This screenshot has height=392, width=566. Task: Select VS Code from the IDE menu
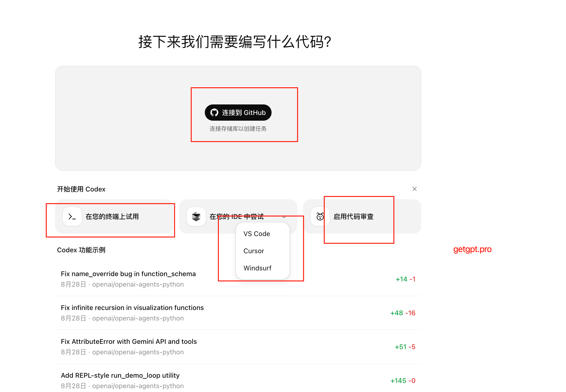click(262, 234)
